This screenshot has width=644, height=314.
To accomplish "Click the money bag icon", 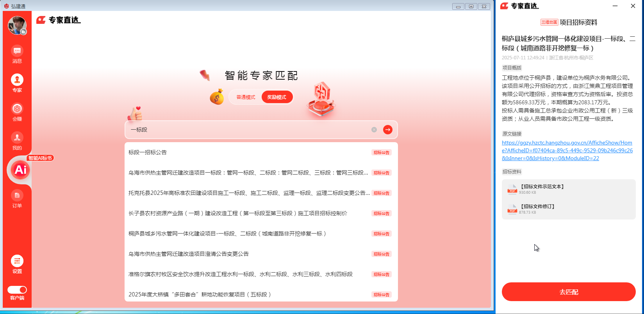I will [217, 97].
